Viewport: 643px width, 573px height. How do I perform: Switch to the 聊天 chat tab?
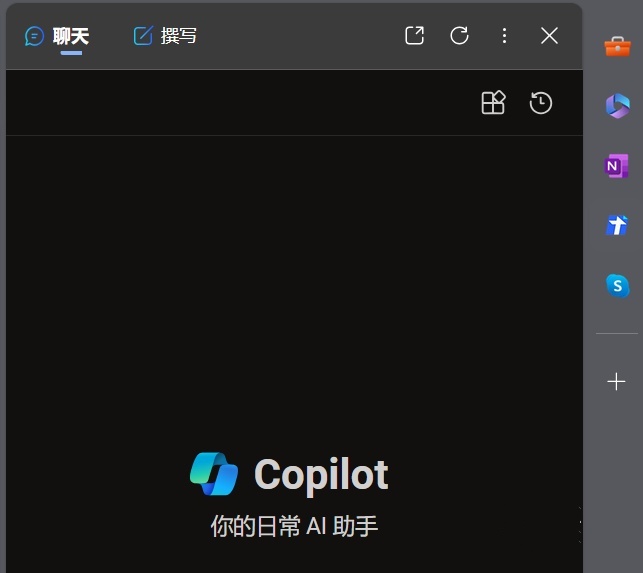click(x=57, y=37)
